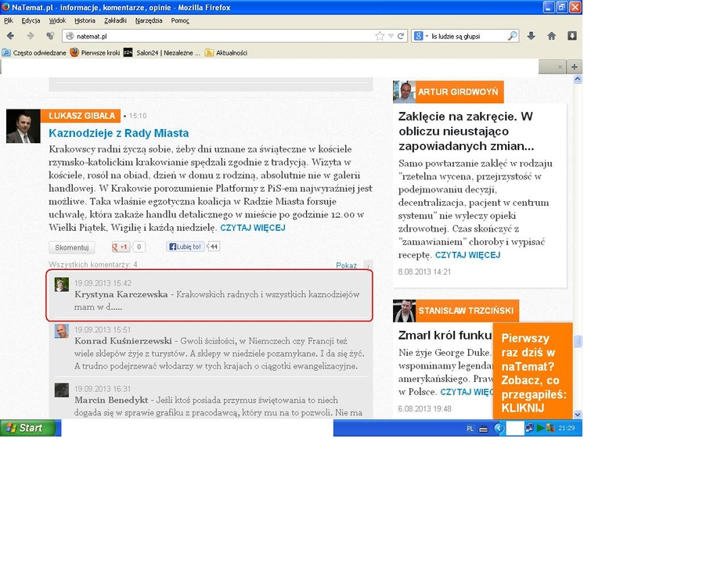Click the Windows Start button
The width and height of the screenshot is (728, 582).
click(x=29, y=428)
